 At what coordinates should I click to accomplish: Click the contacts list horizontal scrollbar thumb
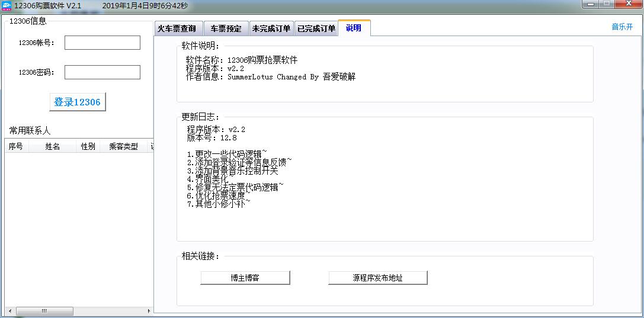[x=44, y=311]
